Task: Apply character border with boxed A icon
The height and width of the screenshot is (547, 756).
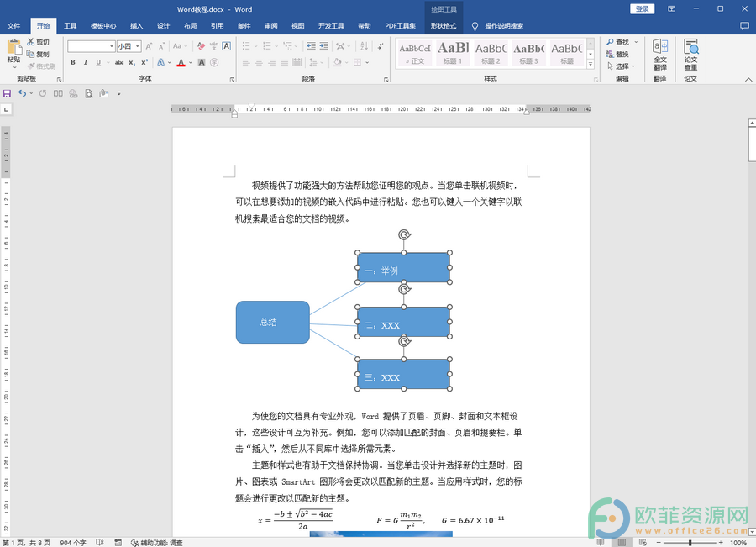Action: pos(226,46)
